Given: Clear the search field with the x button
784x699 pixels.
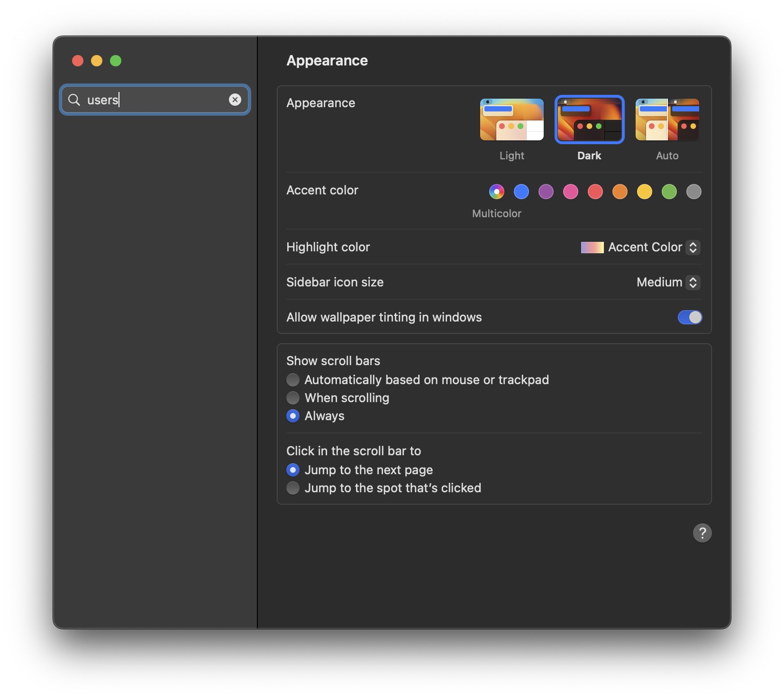Looking at the screenshot, I should tap(236, 100).
